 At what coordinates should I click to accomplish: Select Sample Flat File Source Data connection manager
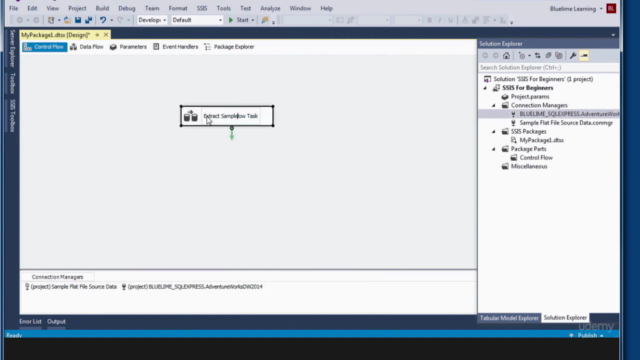coord(71,287)
